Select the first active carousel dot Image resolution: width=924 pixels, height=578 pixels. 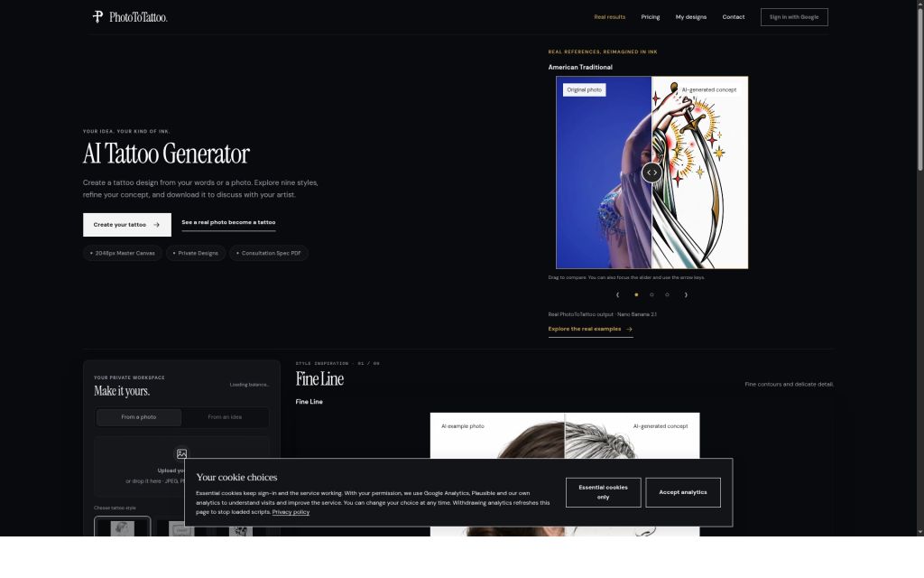(x=636, y=294)
